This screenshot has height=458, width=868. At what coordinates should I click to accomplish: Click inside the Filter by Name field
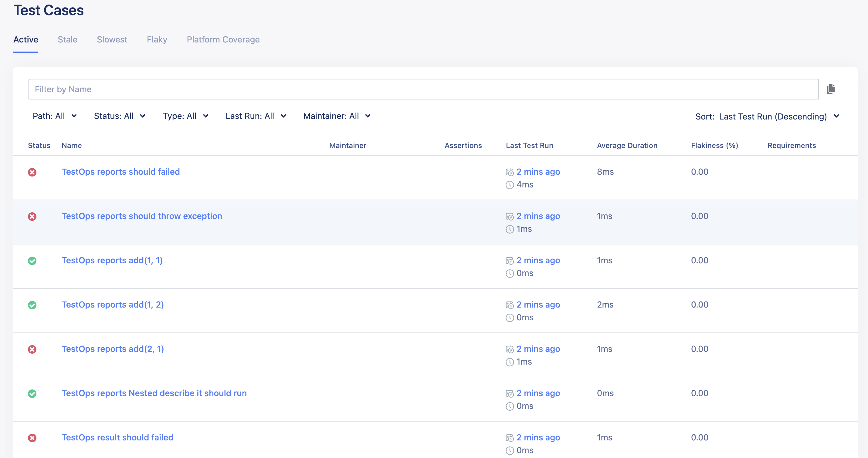click(236, 89)
